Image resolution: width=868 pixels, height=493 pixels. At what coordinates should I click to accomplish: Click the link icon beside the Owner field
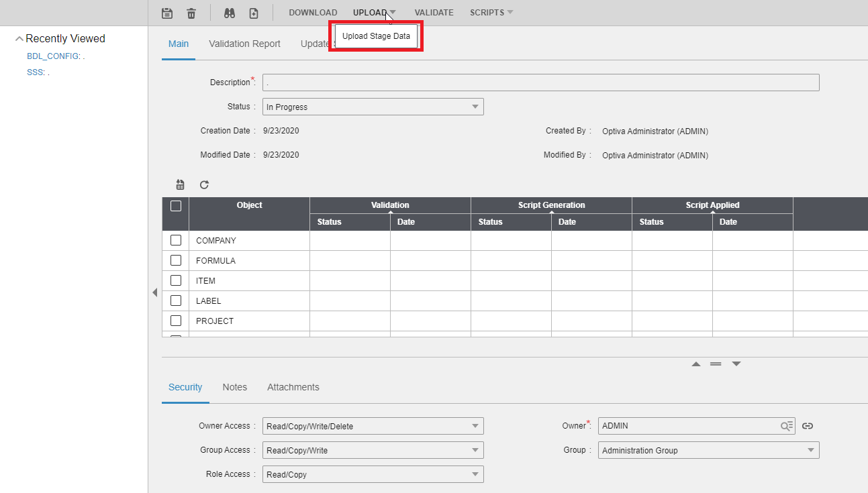tap(808, 426)
